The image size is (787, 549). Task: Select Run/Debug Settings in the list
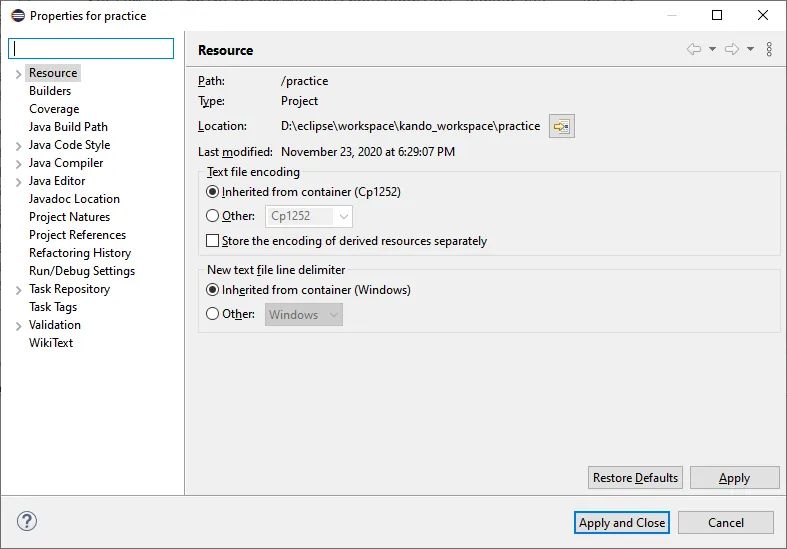click(x=82, y=271)
